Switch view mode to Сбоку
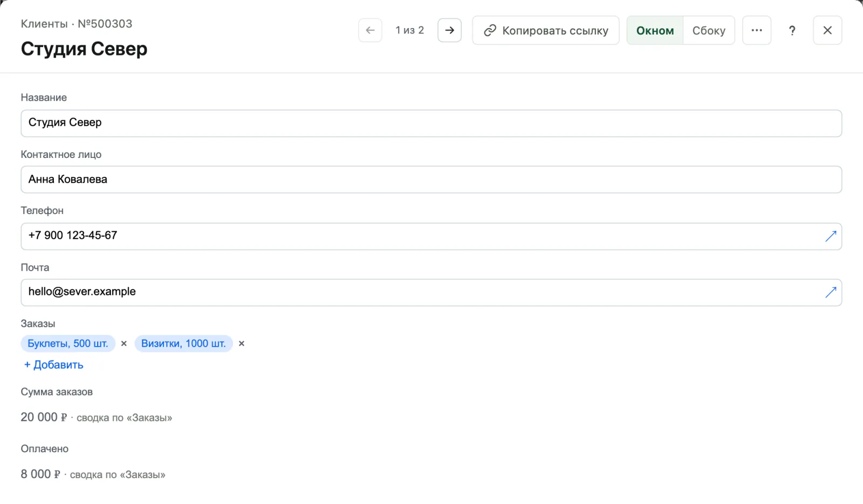The image size is (863, 504). coord(709,30)
